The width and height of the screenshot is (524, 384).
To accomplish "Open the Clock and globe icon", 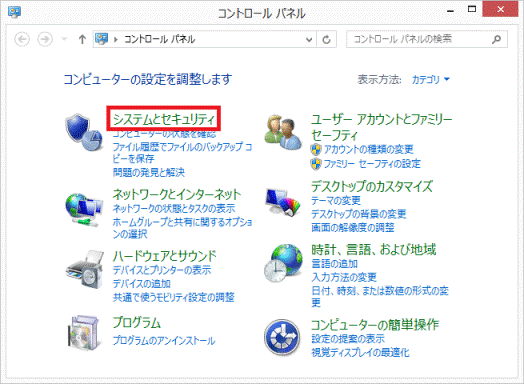I will pos(283,263).
